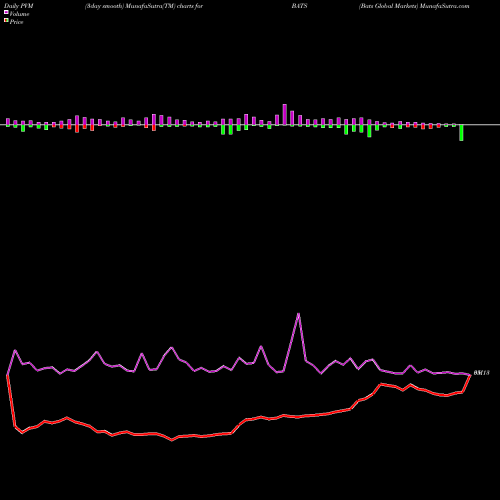Click the '(3day smooth) MunafaSutra(TM) charts for' heading
The width and height of the screenshot is (500, 500).
pyautogui.click(x=144, y=6)
